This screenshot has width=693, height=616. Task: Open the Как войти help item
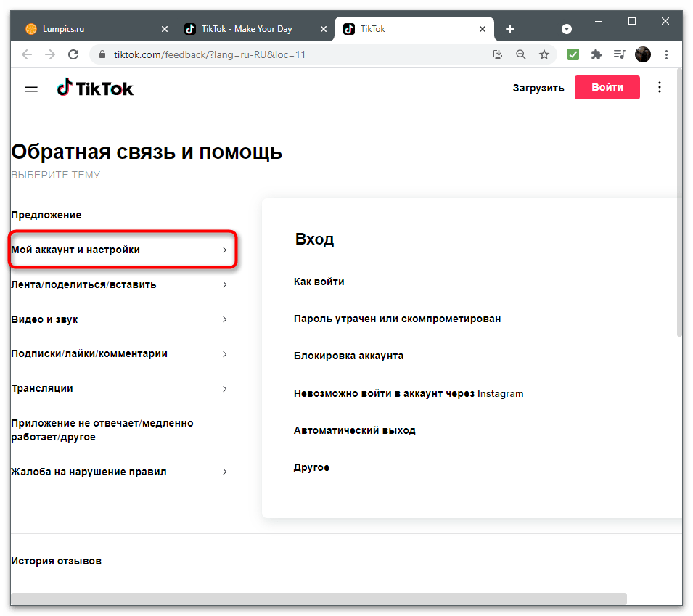319,282
